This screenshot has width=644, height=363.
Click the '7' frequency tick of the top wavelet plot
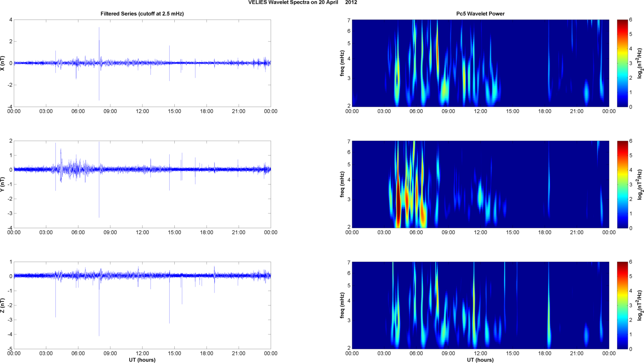click(349, 20)
